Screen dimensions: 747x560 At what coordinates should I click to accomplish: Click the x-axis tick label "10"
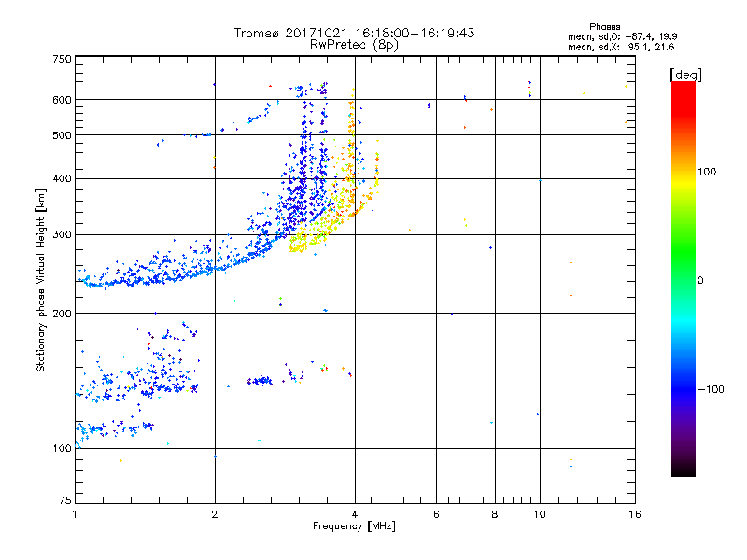[x=540, y=514]
